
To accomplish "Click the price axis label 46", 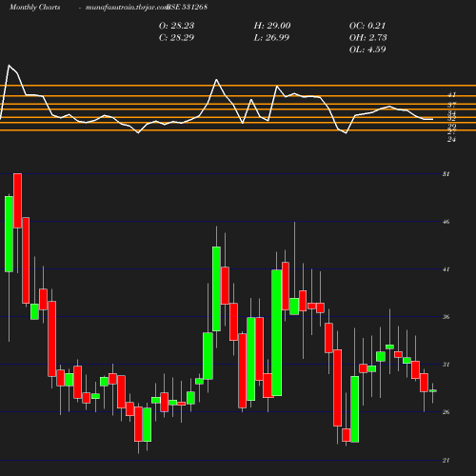I will click(446, 222).
